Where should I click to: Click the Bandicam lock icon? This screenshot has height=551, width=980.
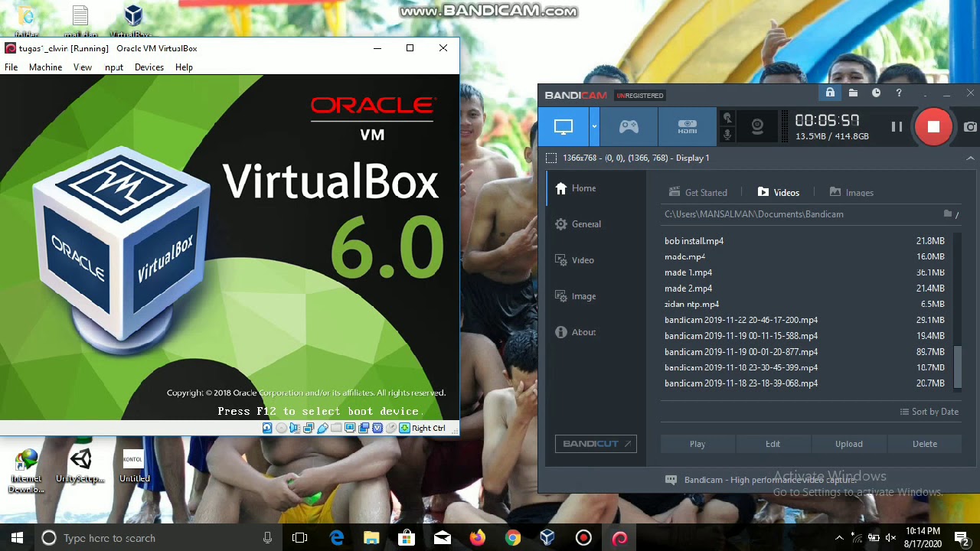830,93
